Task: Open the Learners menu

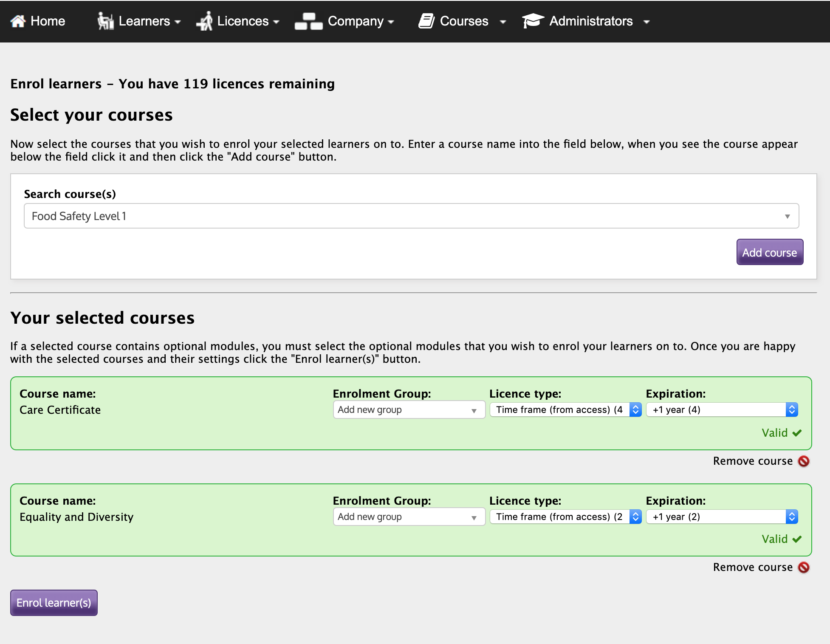Action: tap(139, 21)
